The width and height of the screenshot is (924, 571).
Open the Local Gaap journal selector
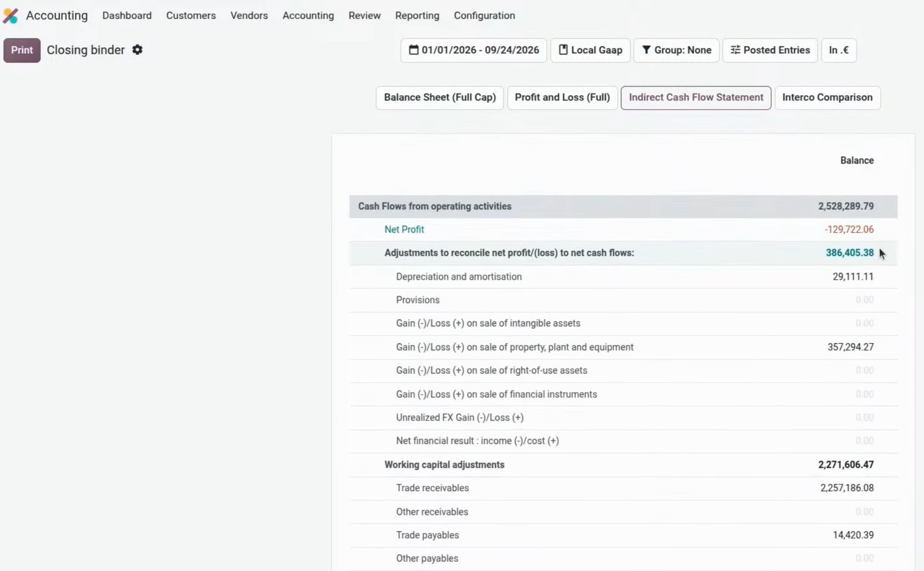[590, 50]
